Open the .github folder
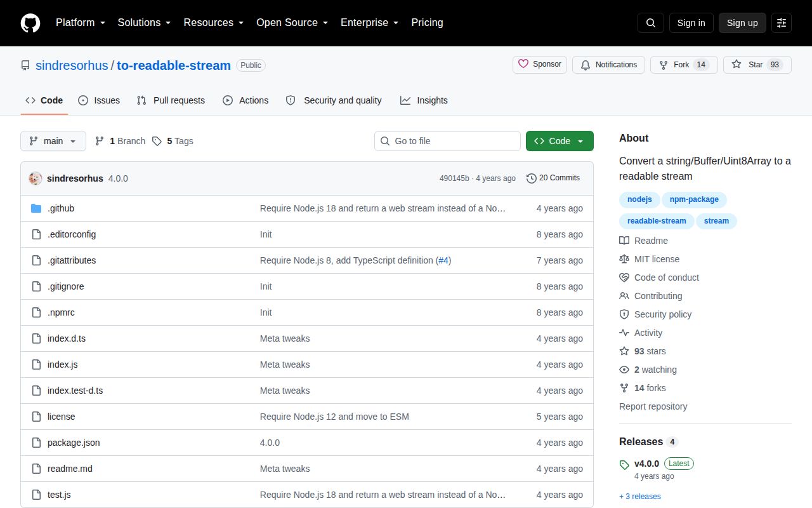Screen dimensions: 812x508 61,208
